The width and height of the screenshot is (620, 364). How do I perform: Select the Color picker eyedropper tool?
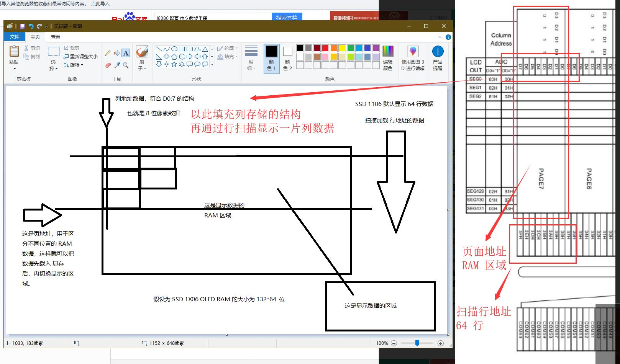pyautogui.click(x=117, y=65)
